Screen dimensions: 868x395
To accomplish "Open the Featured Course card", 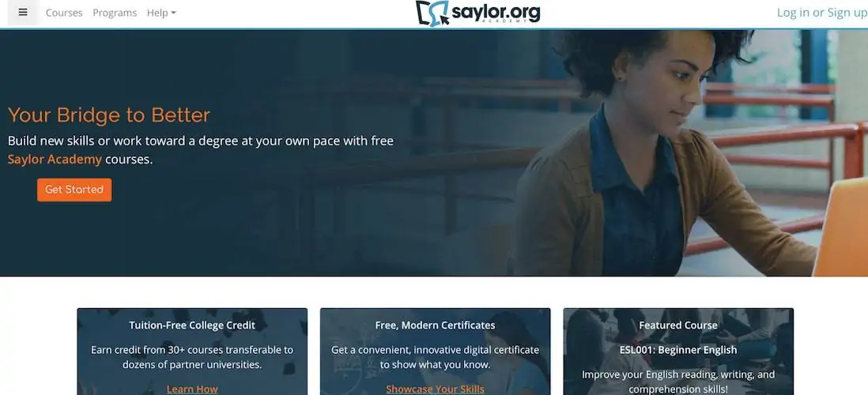I will tap(678, 352).
